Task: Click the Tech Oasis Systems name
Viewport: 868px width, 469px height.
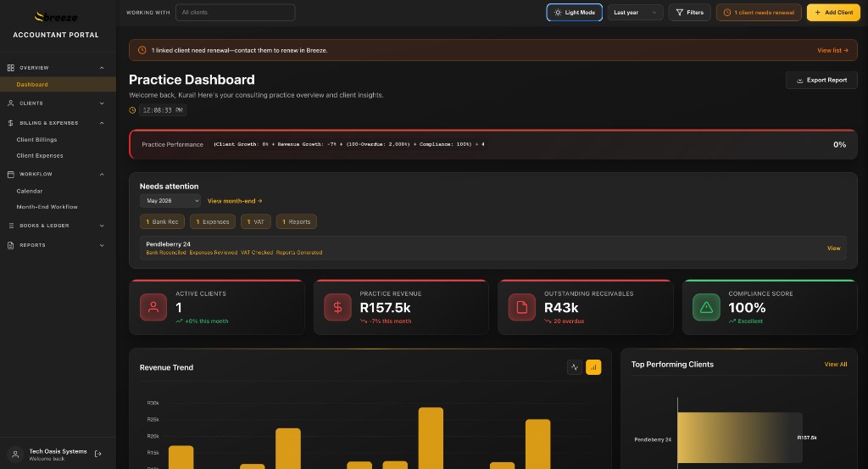Action: pos(58,451)
